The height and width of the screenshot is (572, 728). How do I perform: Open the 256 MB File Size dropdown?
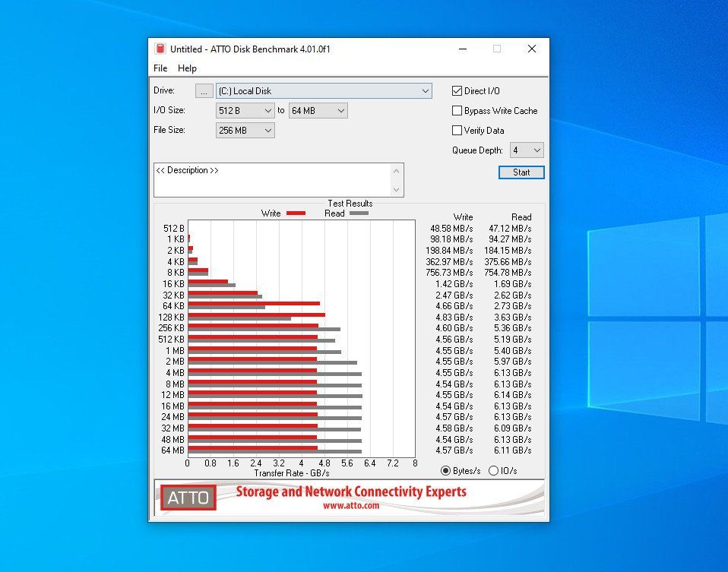[x=245, y=131]
